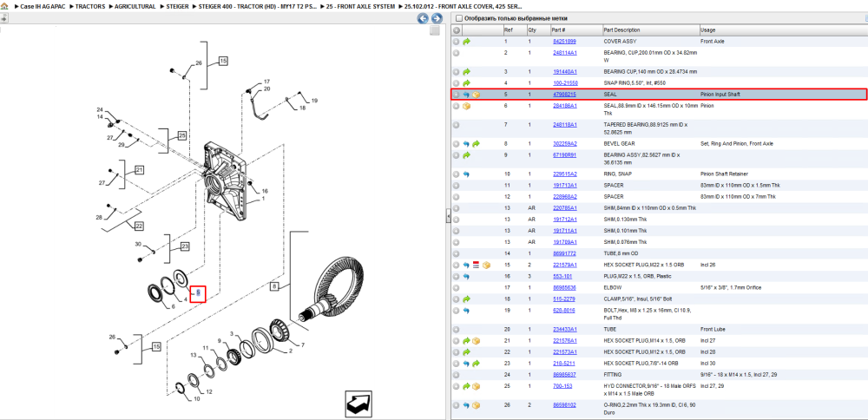The image size is (868, 420).
Task: Click package box icon for HYD CONNECTOR 700-153
Action: coord(476,386)
